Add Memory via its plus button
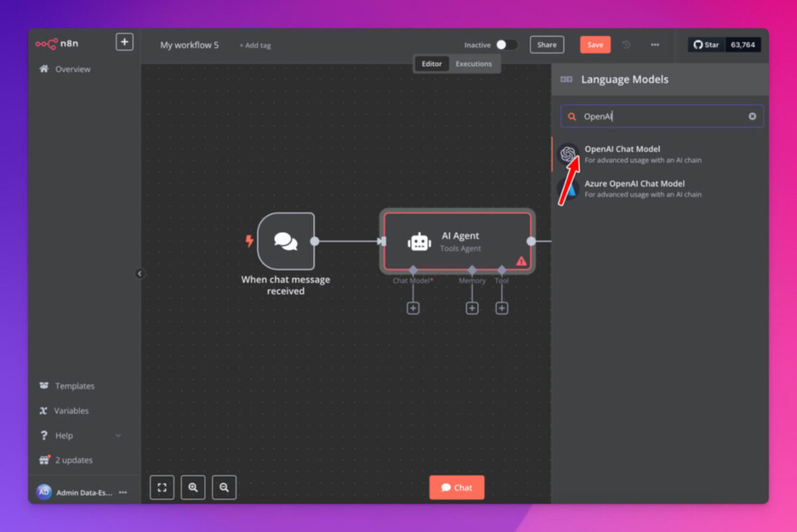The height and width of the screenshot is (532, 797). click(x=472, y=308)
